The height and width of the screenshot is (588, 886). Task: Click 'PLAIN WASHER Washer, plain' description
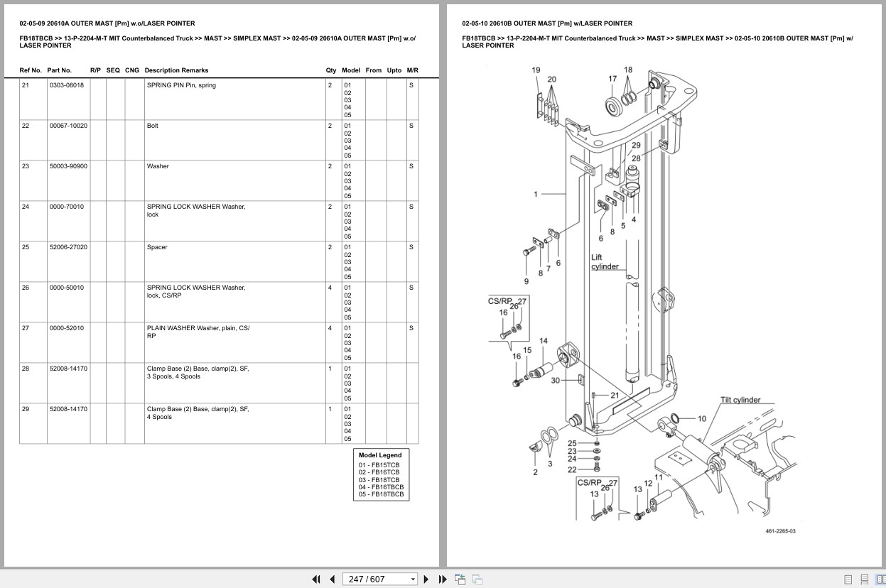point(198,332)
